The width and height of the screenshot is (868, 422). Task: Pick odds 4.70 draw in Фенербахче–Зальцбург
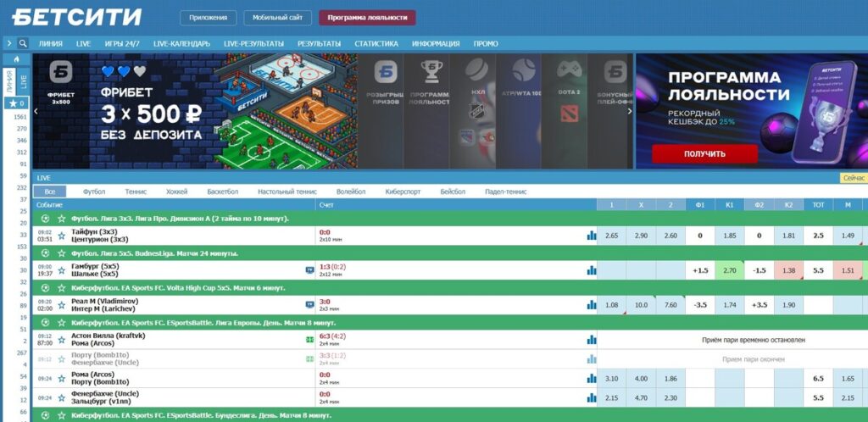point(641,397)
